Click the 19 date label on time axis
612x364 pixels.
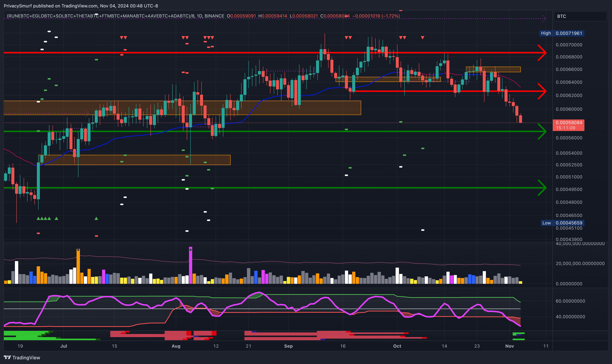(x=20, y=346)
